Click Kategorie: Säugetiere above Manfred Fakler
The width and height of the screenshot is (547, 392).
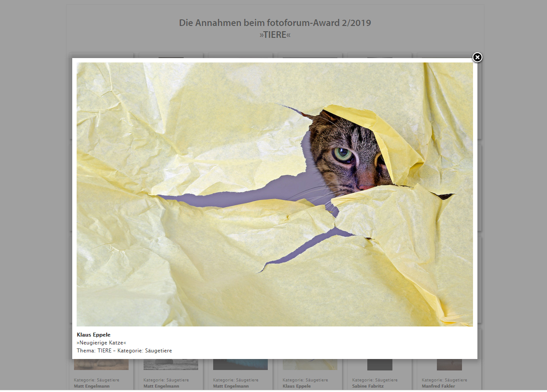[444, 380]
